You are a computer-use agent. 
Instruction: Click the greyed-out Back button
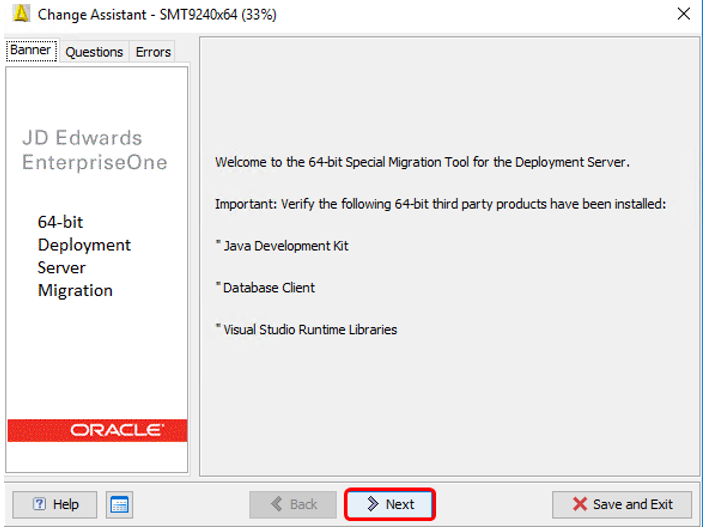click(x=293, y=504)
